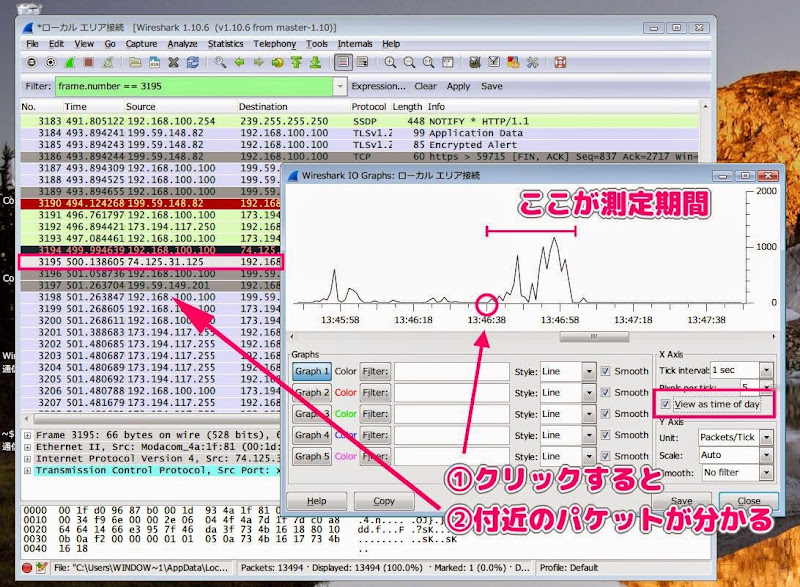This screenshot has width=800, height=587.
Task: Enable the Graph 4 toggle button
Action: pyautogui.click(x=312, y=435)
